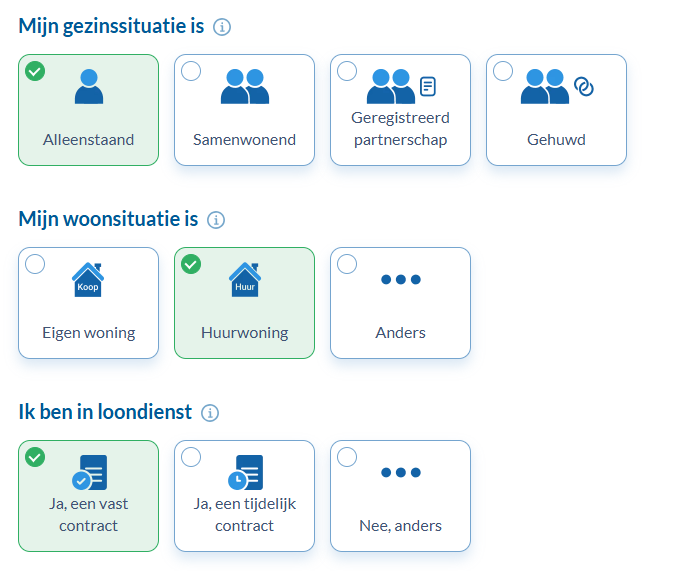Click the Gehuwd linked rings icon
Screen dimensions: 676x571
click(585, 87)
